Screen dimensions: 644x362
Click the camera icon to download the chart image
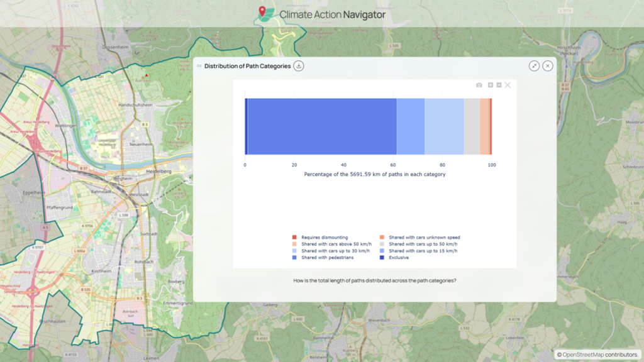[x=479, y=85]
